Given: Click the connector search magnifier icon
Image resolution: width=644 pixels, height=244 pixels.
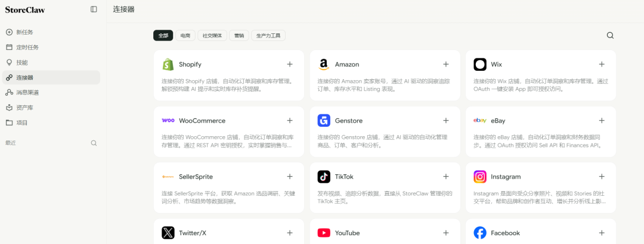Looking at the screenshot, I should [611, 35].
